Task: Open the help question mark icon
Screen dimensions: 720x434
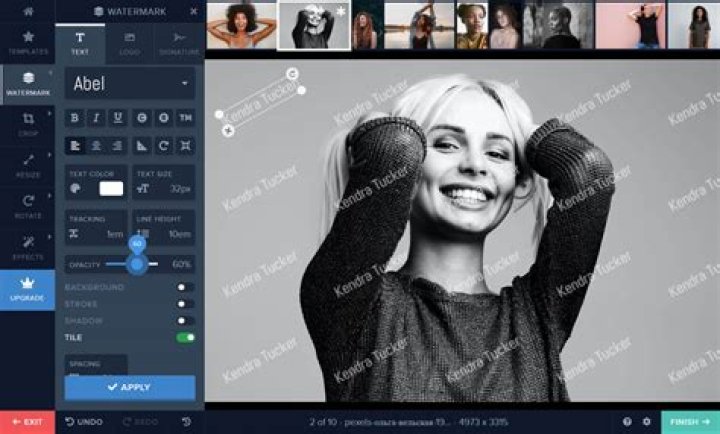Action: click(627, 422)
